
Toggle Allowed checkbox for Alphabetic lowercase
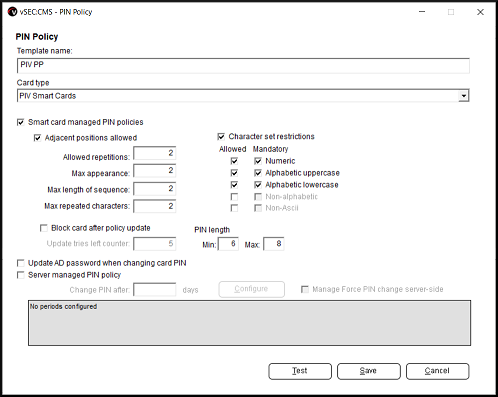click(234, 185)
